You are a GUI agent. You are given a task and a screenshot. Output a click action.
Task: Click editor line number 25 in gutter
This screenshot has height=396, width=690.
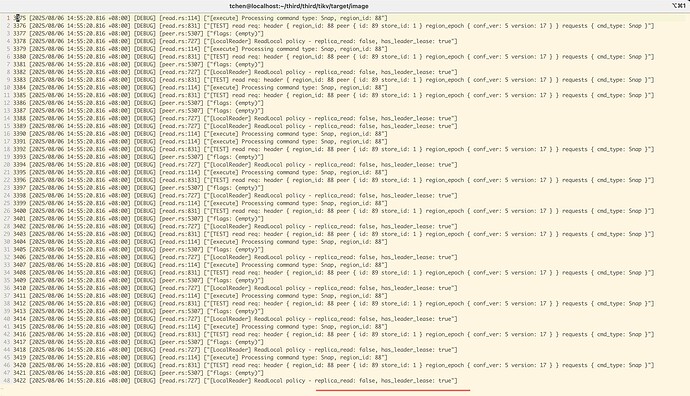coord(7,203)
